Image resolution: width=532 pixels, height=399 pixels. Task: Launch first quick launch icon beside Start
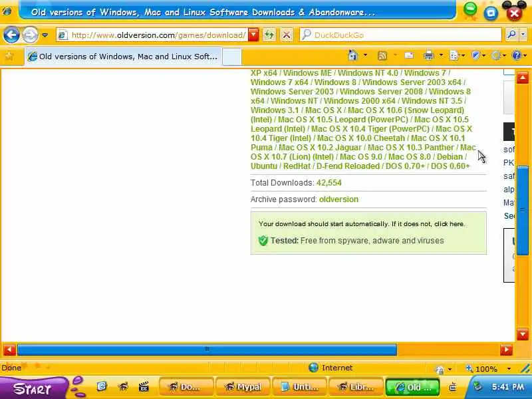pos(102,386)
